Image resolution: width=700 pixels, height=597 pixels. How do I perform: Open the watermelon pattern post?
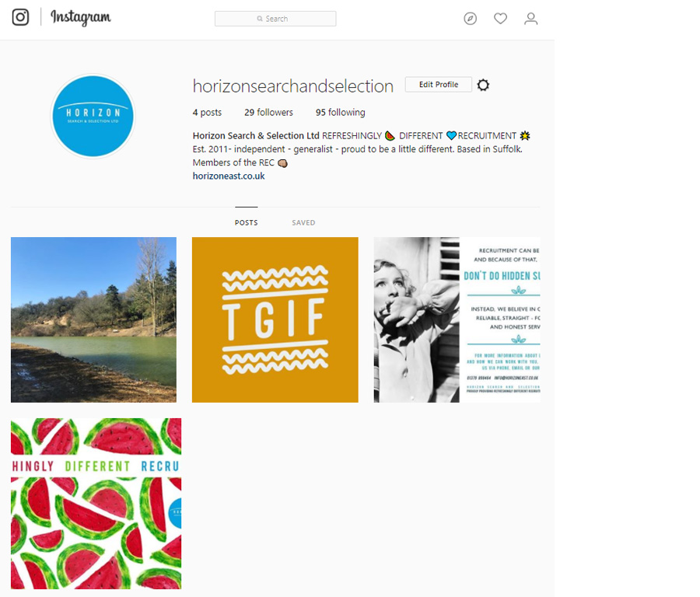tap(96, 503)
